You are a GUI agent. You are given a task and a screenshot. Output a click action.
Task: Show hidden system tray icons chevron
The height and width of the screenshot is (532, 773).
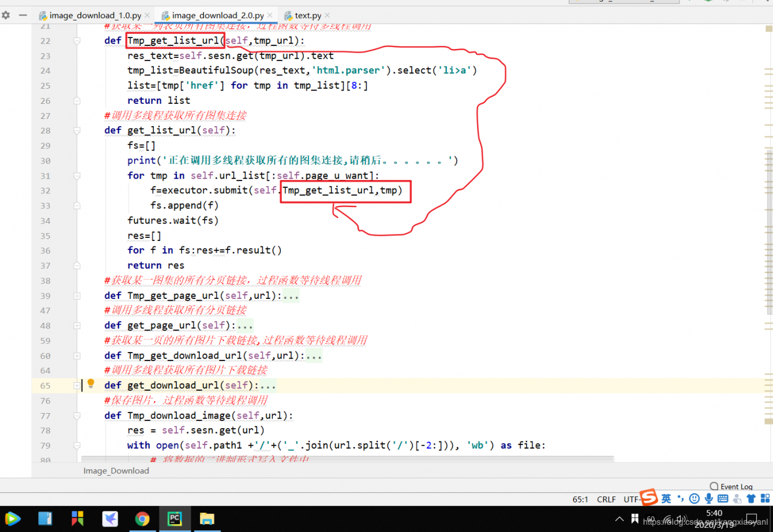point(620,519)
